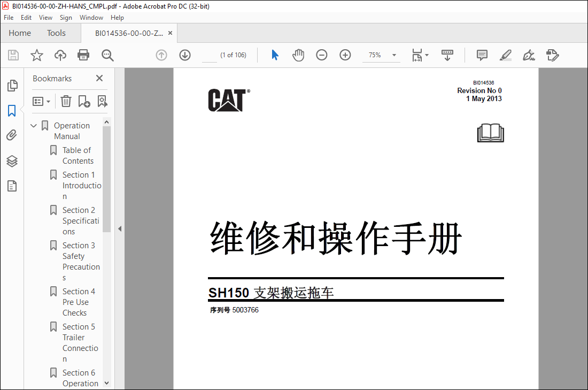Toggle the Bookmarks panel icon
588x390 pixels.
(x=12, y=111)
